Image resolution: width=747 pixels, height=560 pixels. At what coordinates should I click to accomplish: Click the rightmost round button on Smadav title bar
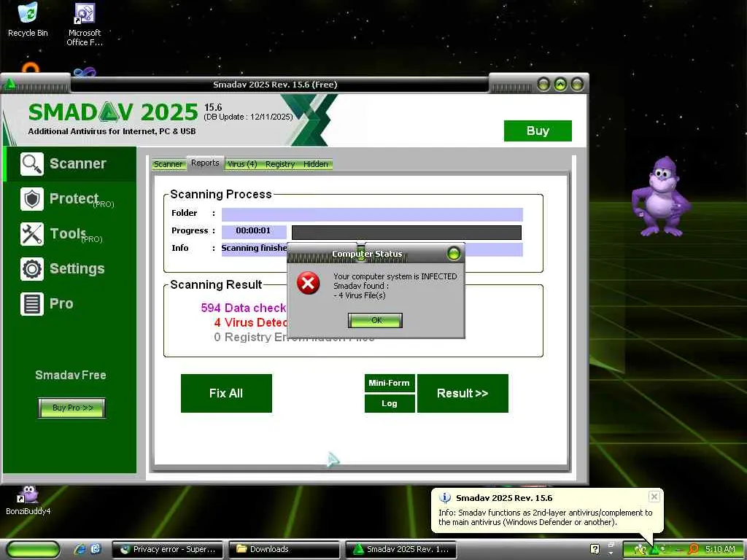pos(577,85)
